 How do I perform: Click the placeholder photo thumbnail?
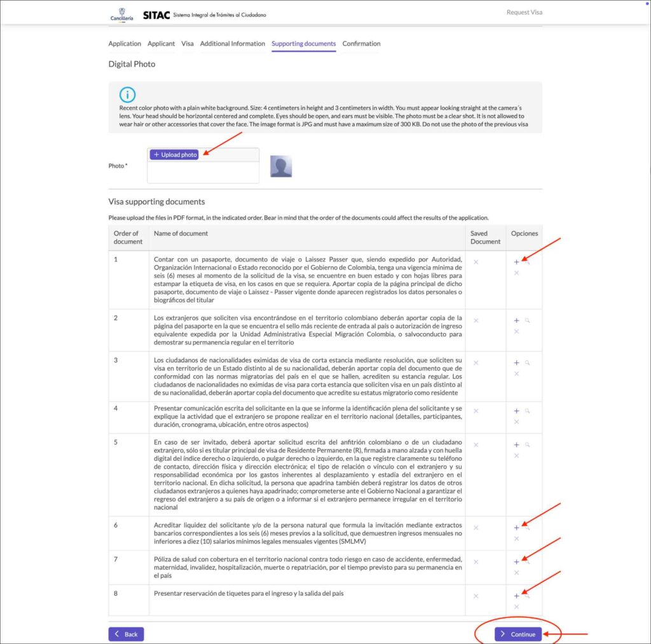(x=280, y=165)
